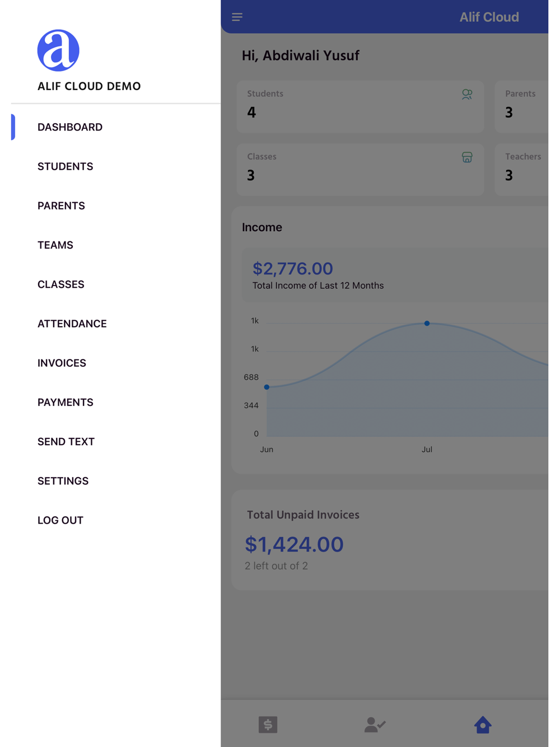This screenshot has width=560, height=747.
Task: Open Settings from the side menu
Action: (x=63, y=480)
